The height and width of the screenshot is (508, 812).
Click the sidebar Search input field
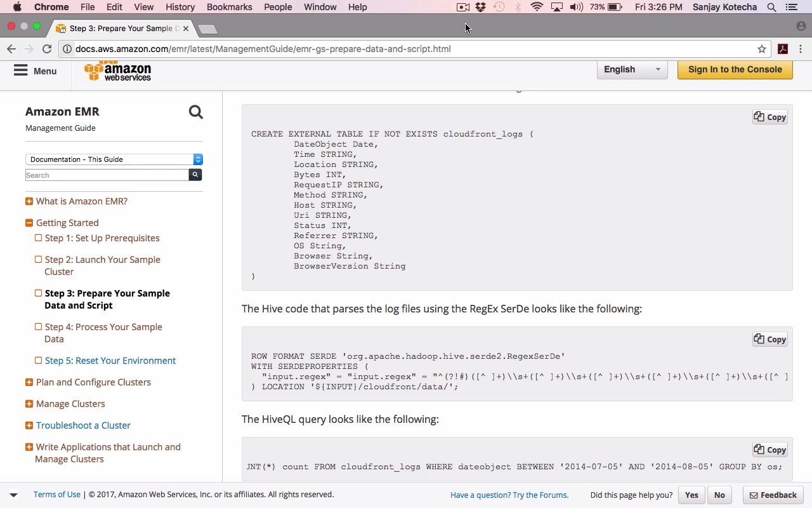[107, 175]
